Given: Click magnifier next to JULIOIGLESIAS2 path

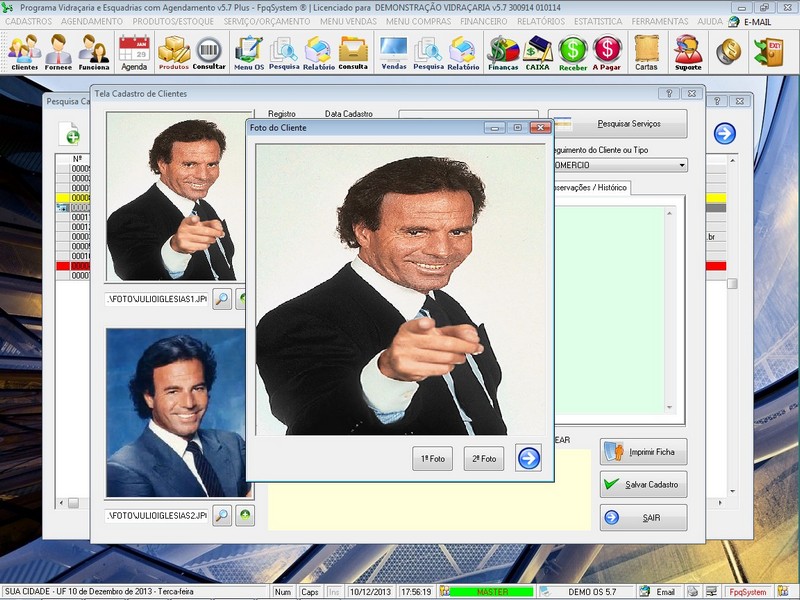Looking at the screenshot, I should point(222,515).
